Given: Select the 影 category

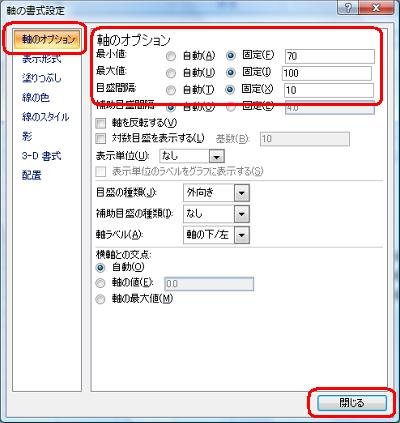Looking at the screenshot, I should click(x=27, y=136).
